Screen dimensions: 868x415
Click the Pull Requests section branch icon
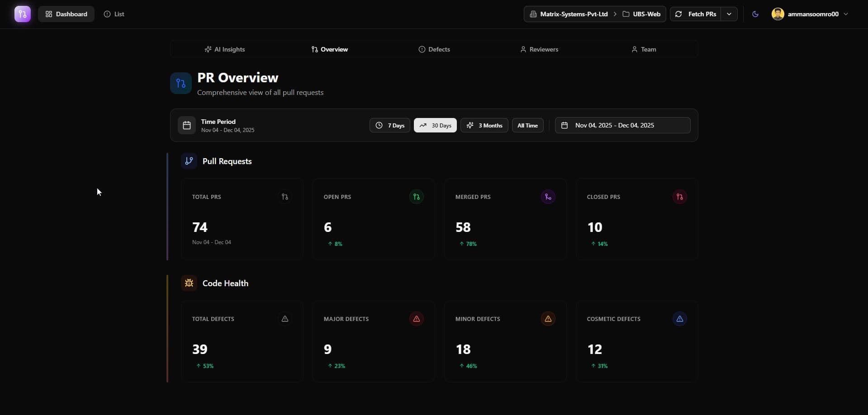189,161
